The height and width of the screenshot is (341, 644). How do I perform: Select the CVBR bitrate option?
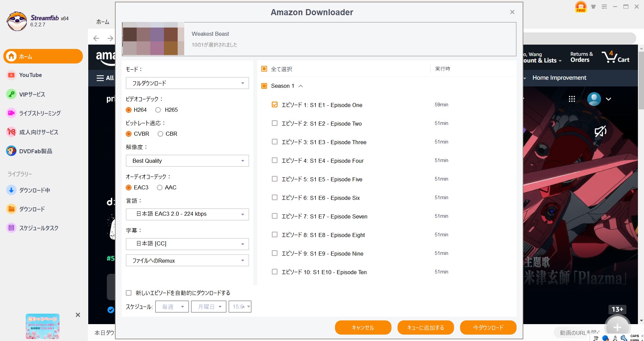pos(128,134)
